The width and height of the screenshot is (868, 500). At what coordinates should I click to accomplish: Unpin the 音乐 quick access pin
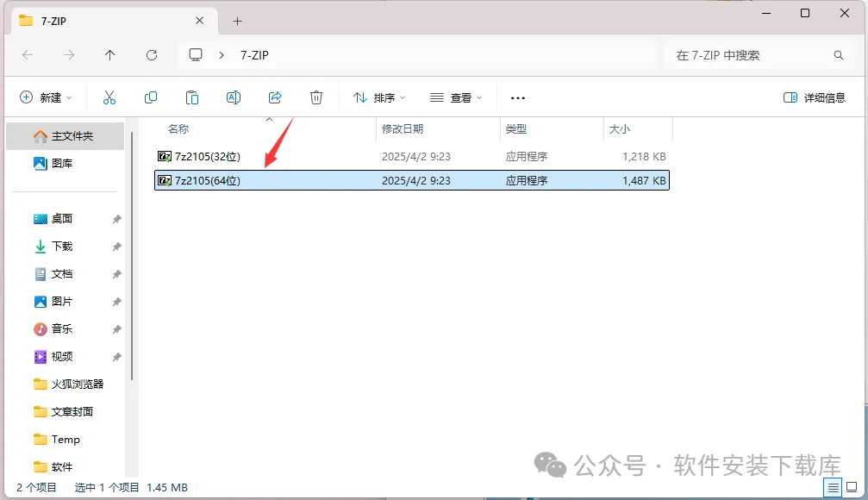pos(117,330)
